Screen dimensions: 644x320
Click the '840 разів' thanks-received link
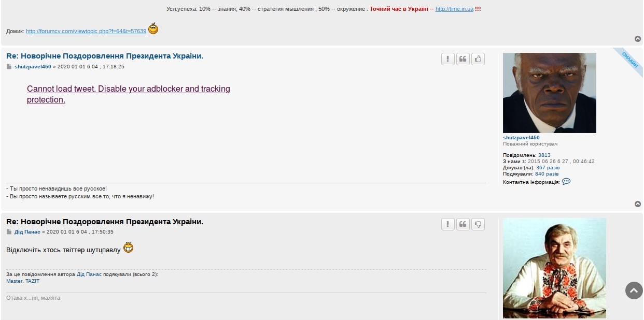click(x=547, y=174)
